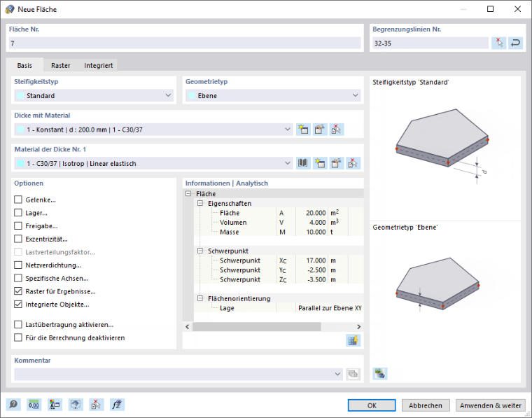
Task: Click the table settings icon below Informationen
Action: point(353,340)
